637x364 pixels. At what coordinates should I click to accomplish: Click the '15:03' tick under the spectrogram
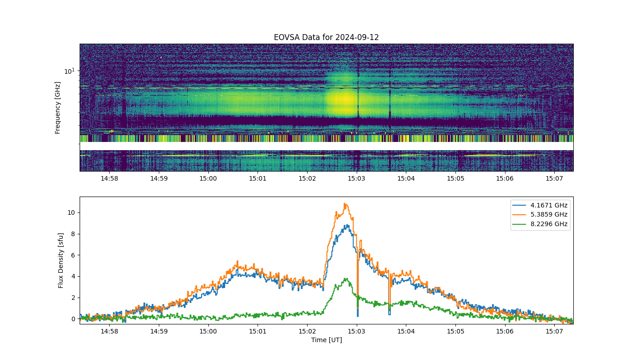[x=357, y=178]
